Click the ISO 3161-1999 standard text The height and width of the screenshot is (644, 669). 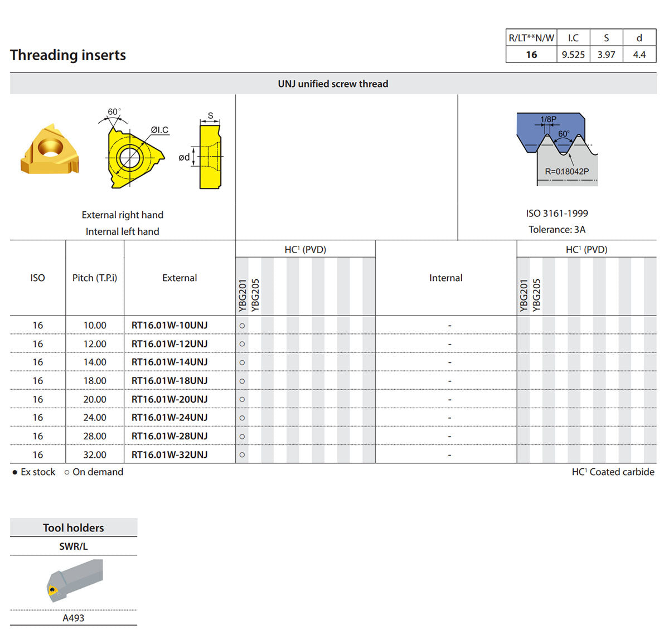coord(557,213)
